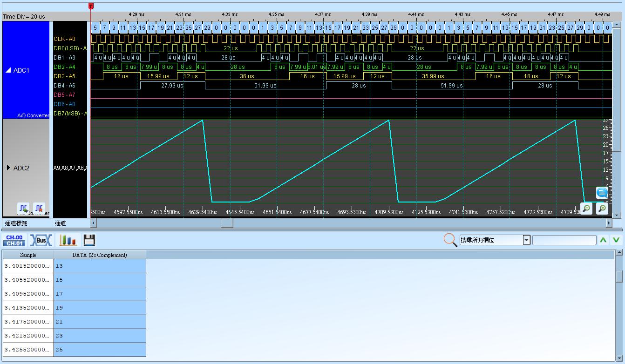Select data cell with value 25

click(x=100, y=350)
